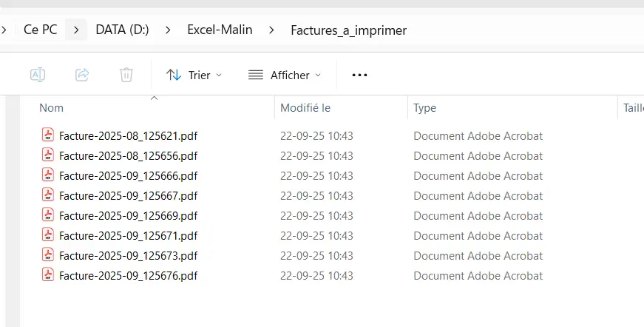Sort files by the Type column header
The height and width of the screenshot is (327, 644).
click(x=424, y=108)
